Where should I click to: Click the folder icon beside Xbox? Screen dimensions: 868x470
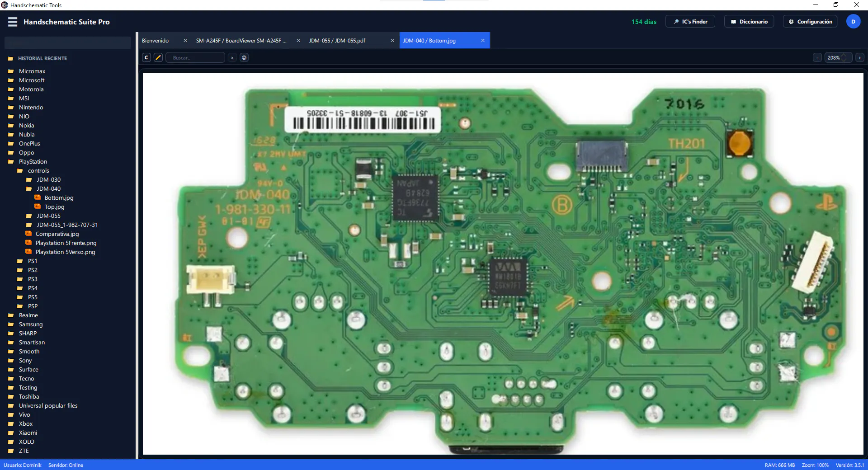(x=11, y=424)
